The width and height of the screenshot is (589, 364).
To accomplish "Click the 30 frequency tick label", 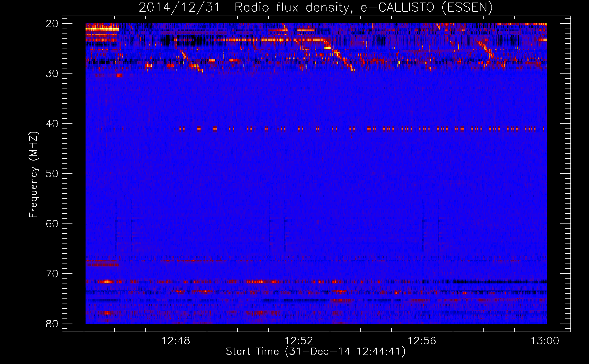I will [52, 74].
